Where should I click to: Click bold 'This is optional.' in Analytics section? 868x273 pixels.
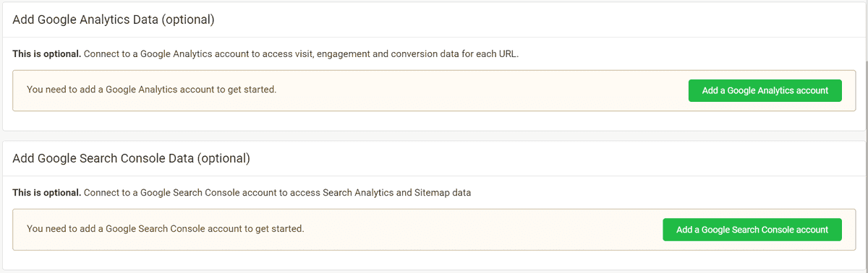(47, 54)
